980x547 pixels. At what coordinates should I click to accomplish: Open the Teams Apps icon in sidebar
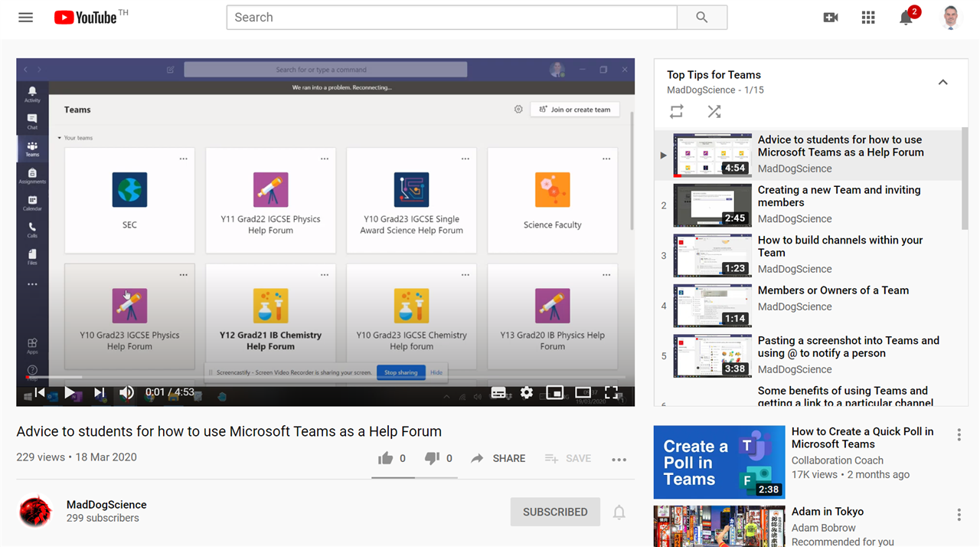click(32, 346)
